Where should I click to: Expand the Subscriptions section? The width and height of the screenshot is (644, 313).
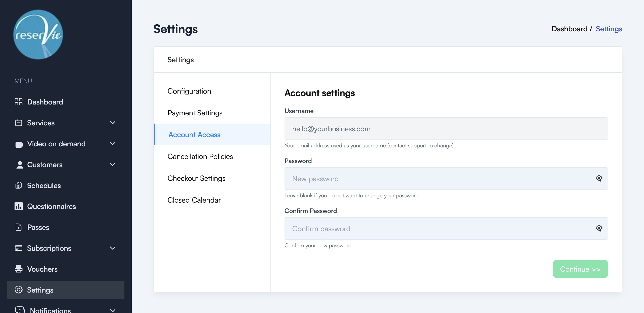(112, 248)
